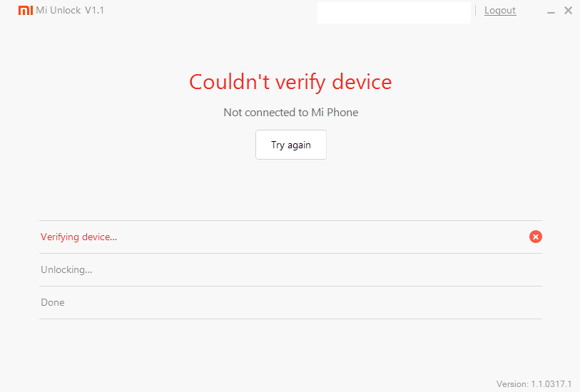The width and height of the screenshot is (580, 392).
Task: Click the vertical divider left of Logout
Action: (476, 11)
